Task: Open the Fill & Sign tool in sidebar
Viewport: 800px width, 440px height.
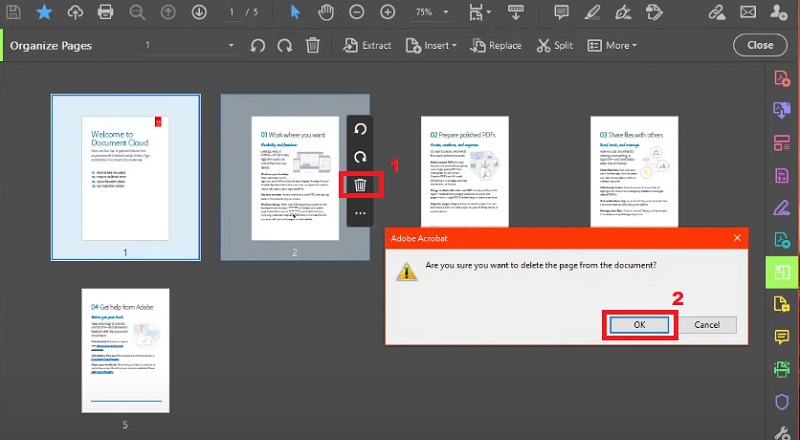Action: pyautogui.click(x=782, y=208)
